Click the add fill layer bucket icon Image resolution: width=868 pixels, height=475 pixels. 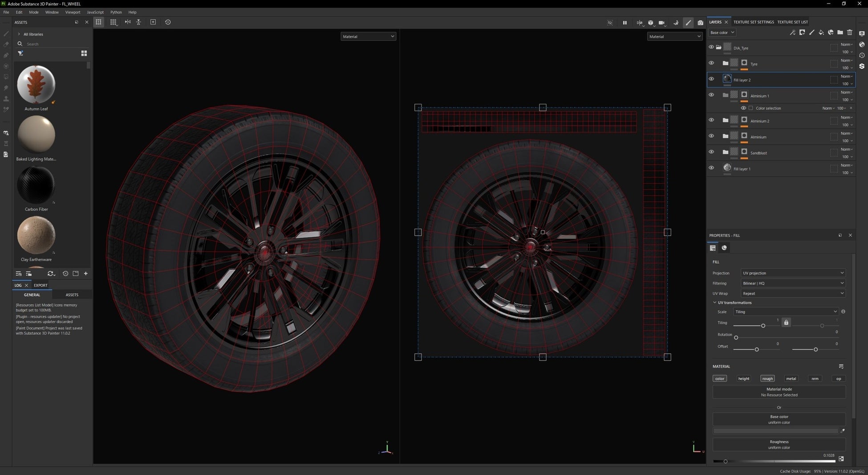821,33
